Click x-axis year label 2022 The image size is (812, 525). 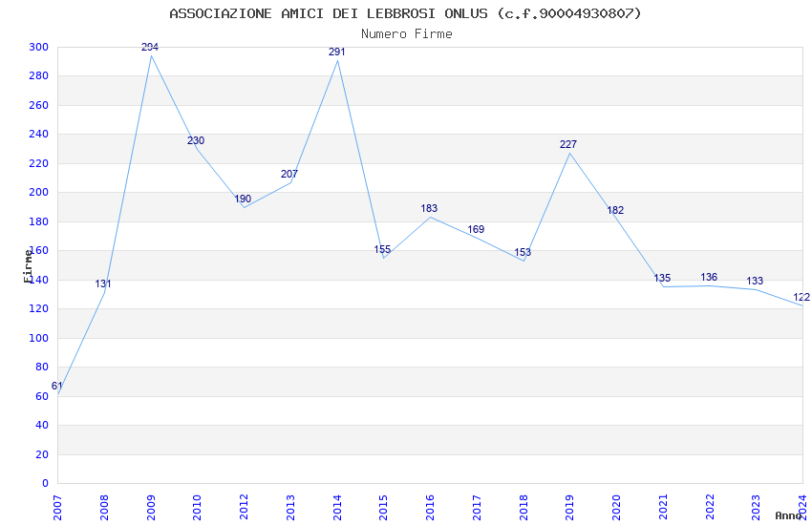710,508
